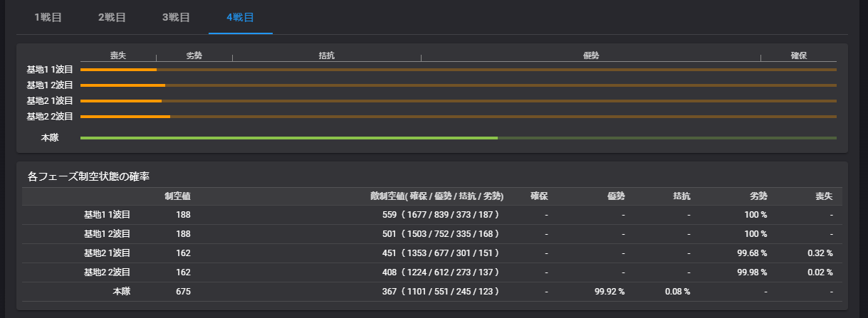Click the 各フェーズ制空状態の確率 section title
The width and height of the screenshot is (868, 318).
[88, 176]
